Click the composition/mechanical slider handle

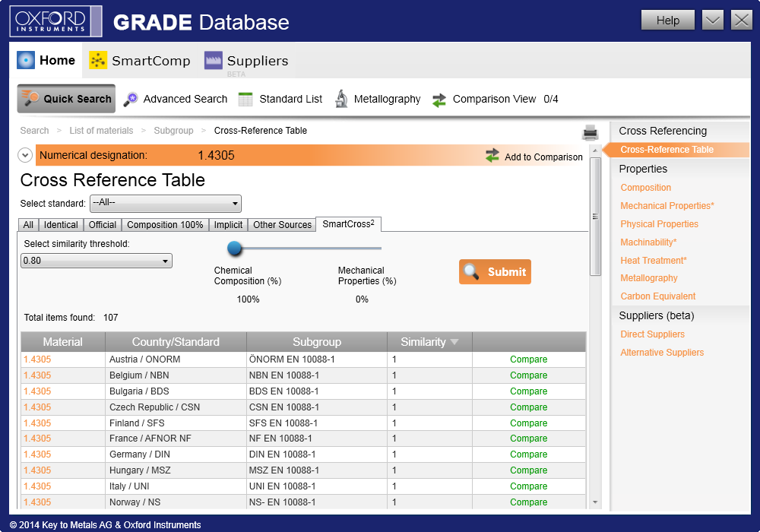(235, 248)
